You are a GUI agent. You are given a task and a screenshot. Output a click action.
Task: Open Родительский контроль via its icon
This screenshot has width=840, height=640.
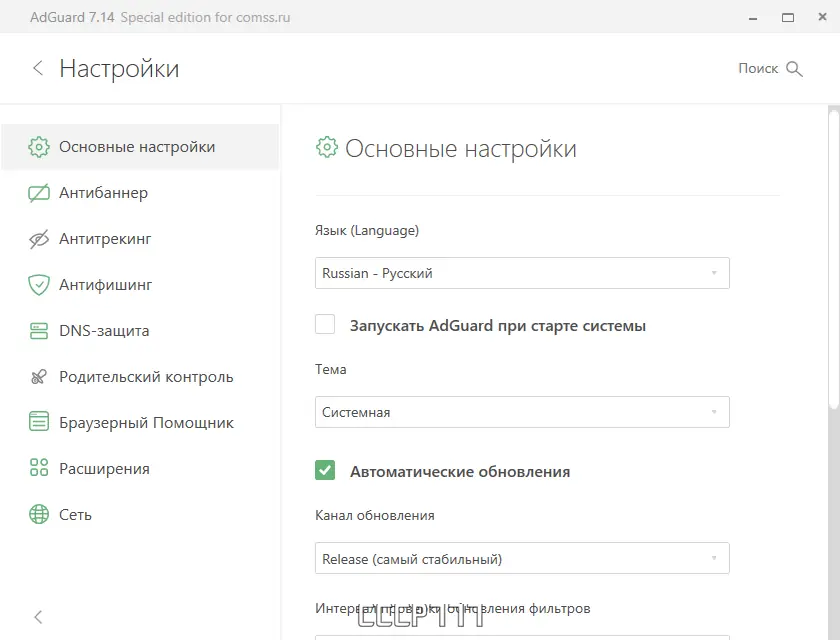pyautogui.click(x=38, y=376)
